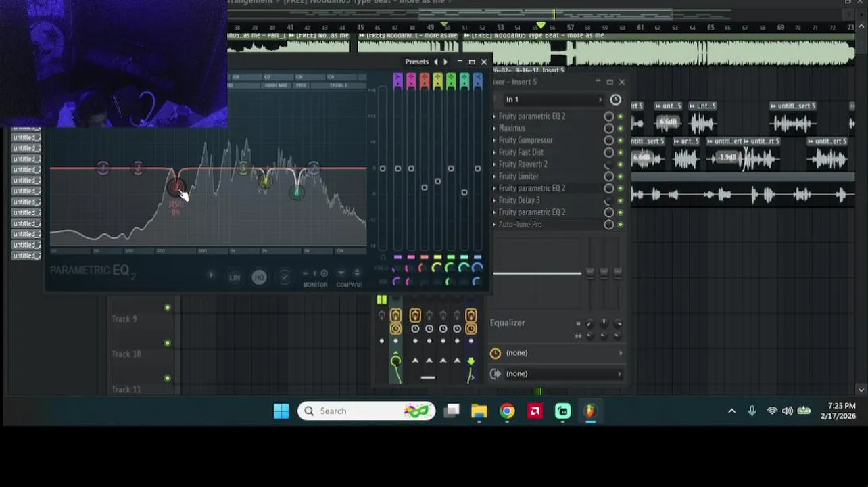Click mixer output routing arrow icon
This screenshot has height=487, width=868.
496,374
